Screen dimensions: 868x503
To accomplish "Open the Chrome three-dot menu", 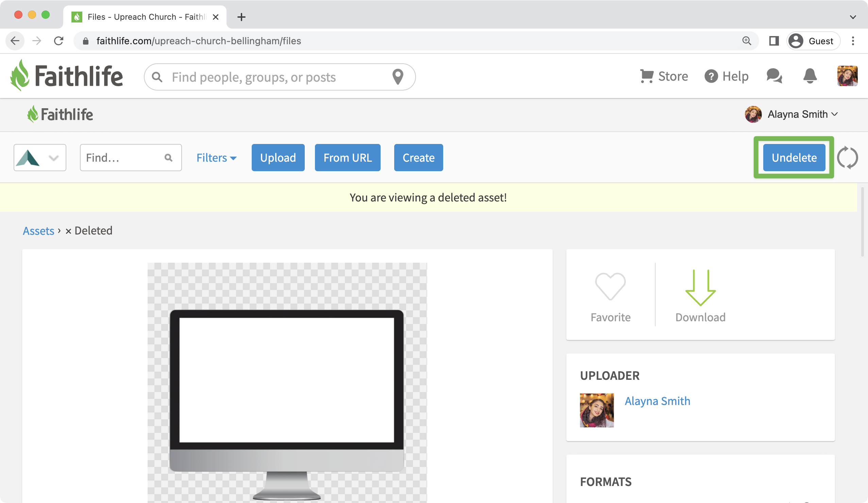I will pos(853,41).
